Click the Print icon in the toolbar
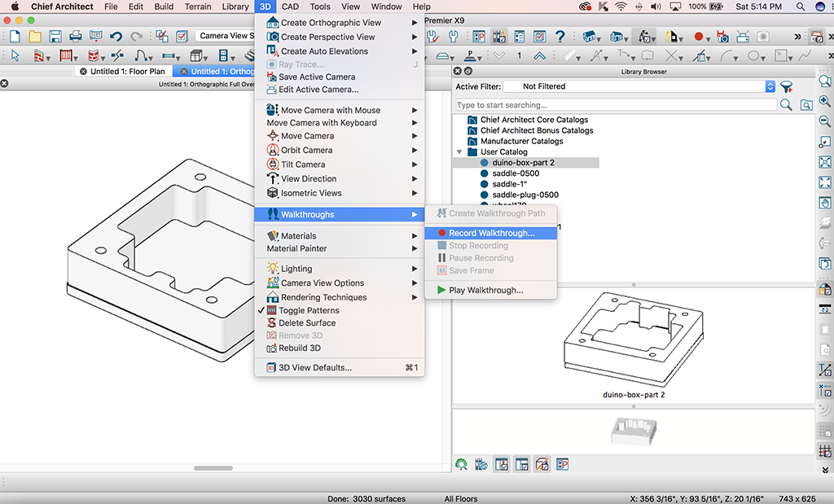The image size is (834, 504). (x=76, y=36)
